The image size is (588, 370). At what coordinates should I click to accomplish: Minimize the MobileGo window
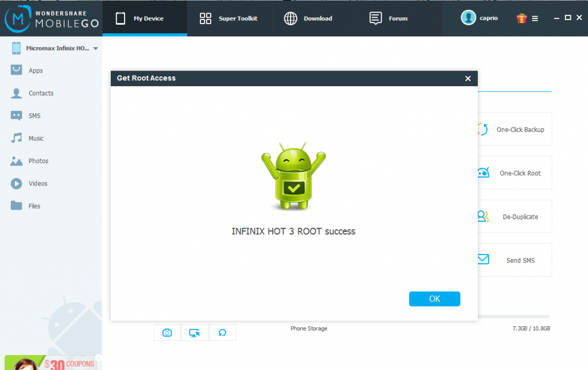[x=556, y=18]
